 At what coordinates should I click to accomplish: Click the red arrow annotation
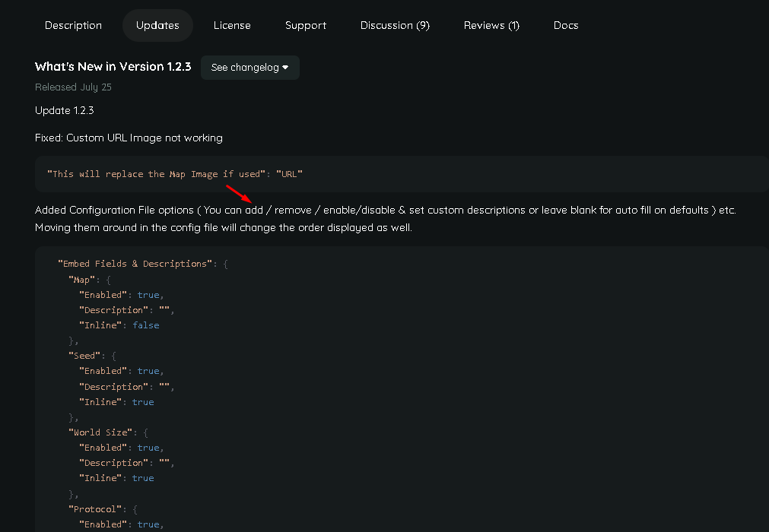pyautogui.click(x=240, y=193)
